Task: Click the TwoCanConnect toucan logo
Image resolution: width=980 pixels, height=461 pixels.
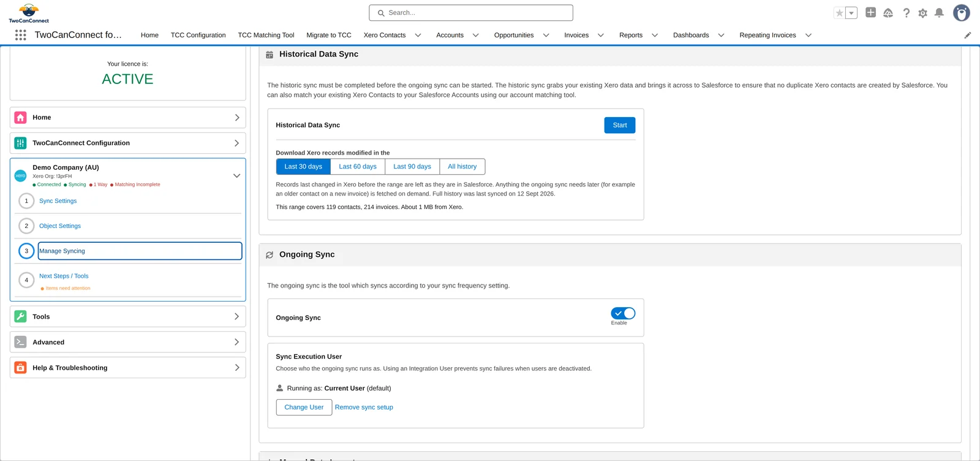Action: (x=29, y=13)
